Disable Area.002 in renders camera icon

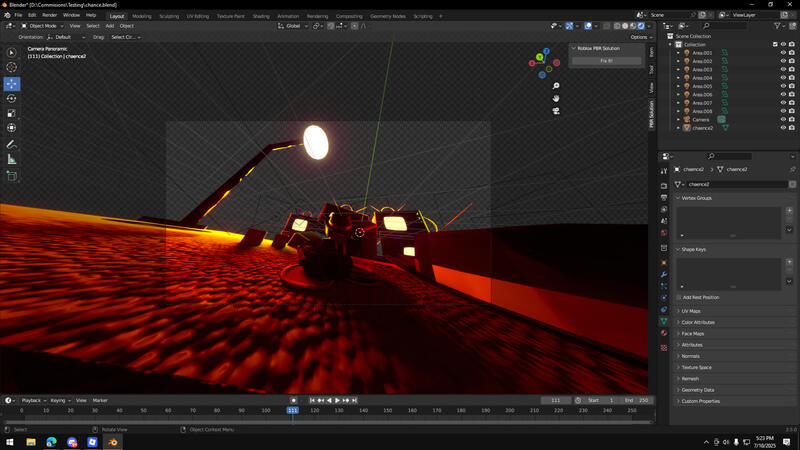click(791, 61)
